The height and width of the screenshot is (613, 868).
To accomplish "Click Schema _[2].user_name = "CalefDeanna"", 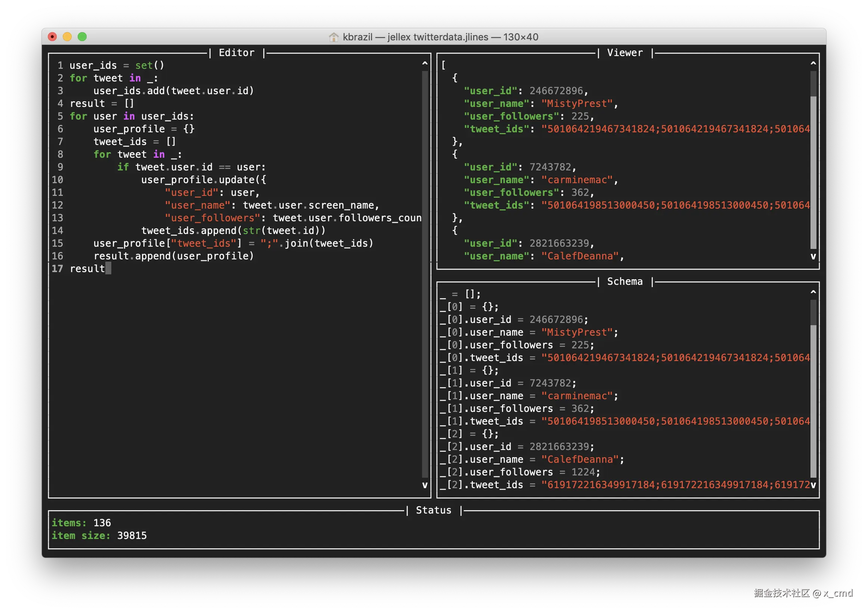I will (x=532, y=459).
